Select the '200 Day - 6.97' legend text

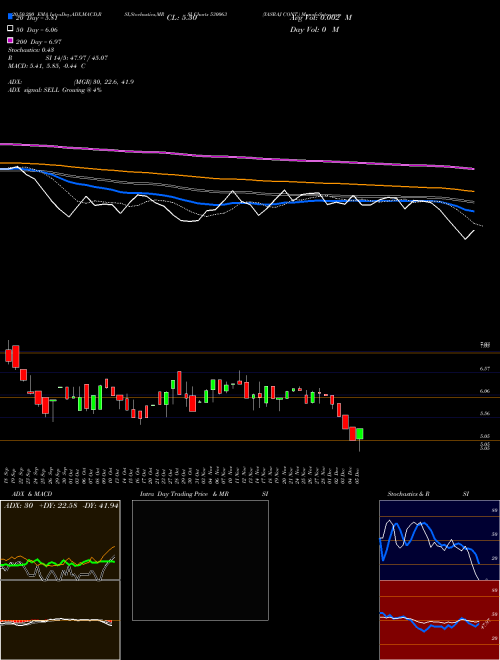38,41
